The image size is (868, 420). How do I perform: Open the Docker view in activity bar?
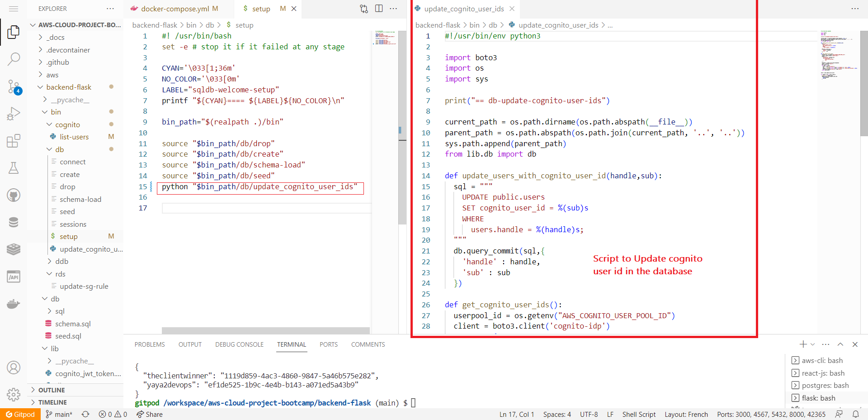pos(14,304)
